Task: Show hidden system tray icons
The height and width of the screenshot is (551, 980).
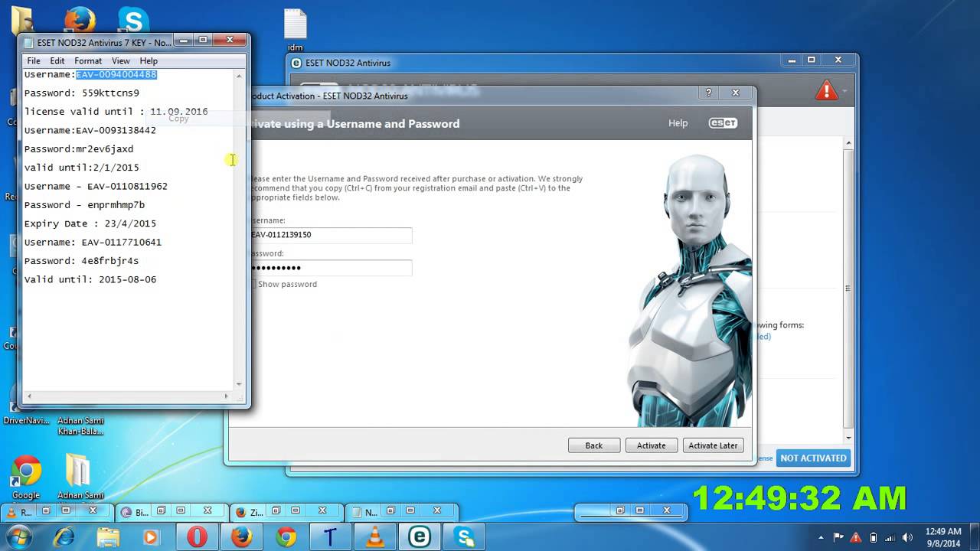Action: [820, 537]
